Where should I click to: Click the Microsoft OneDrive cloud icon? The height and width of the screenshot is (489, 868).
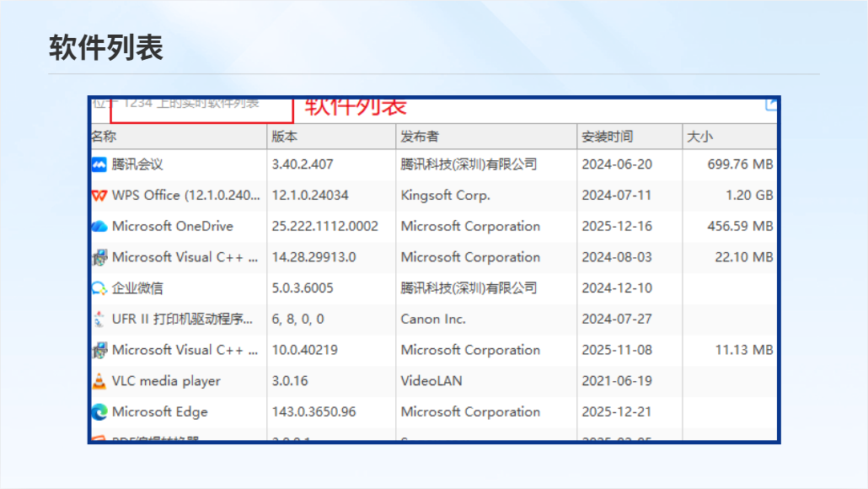(x=99, y=227)
